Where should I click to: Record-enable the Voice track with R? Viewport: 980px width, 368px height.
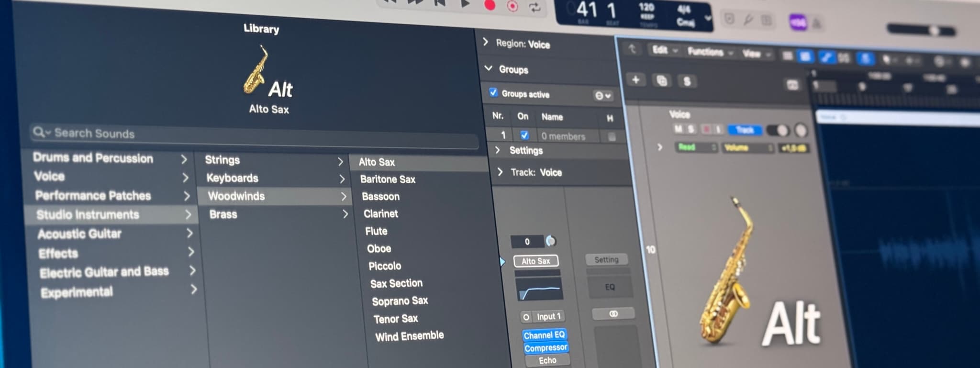point(706,130)
